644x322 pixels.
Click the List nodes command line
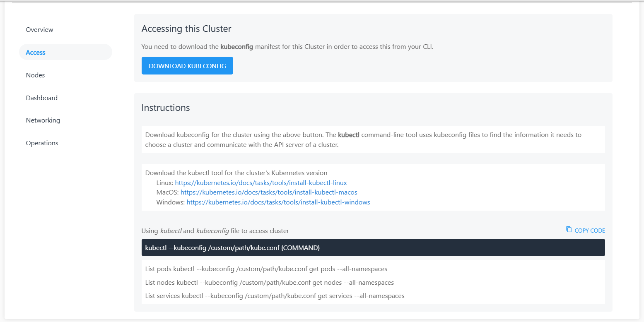270,283
